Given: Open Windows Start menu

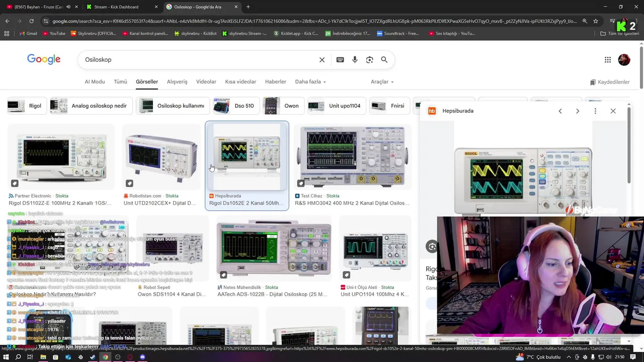Looking at the screenshot, I should tap(7, 357).
